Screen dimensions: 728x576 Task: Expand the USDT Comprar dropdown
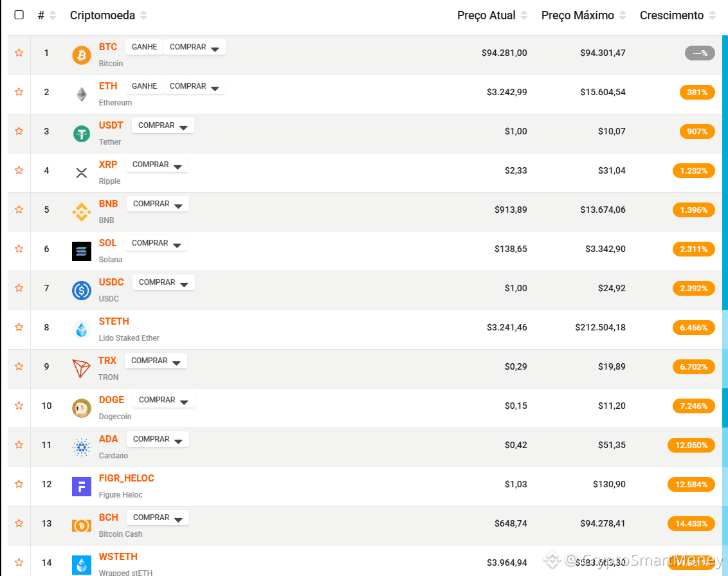click(163, 125)
